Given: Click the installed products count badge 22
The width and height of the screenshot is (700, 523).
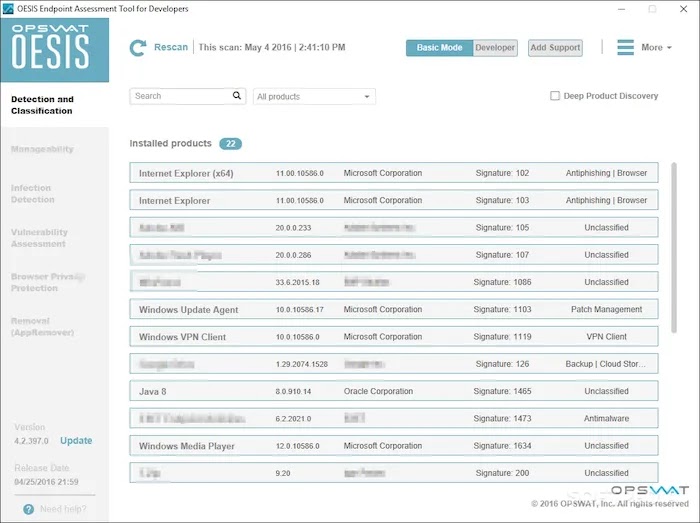Looking at the screenshot, I should tap(230, 144).
